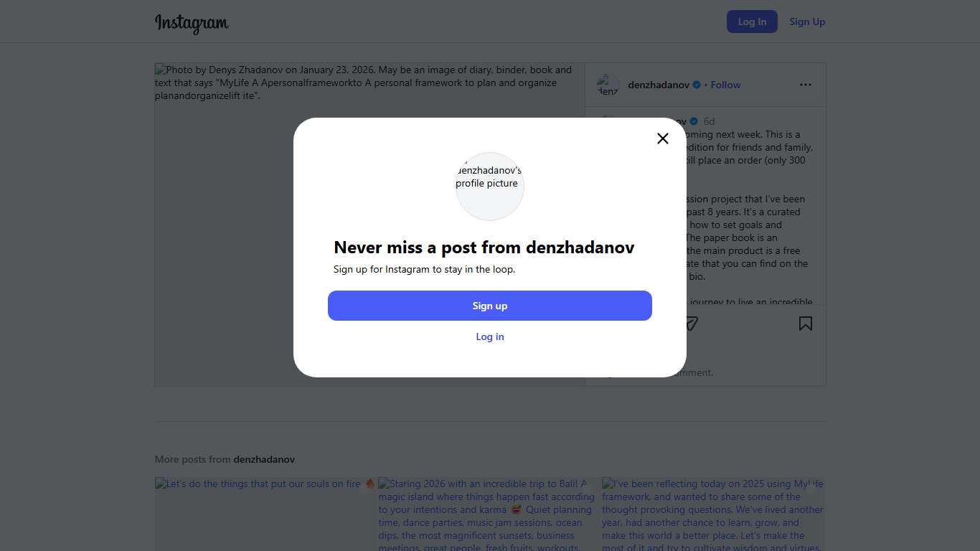
Task: Open the denzhadanov username in the post header
Action: tap(658, 85)
